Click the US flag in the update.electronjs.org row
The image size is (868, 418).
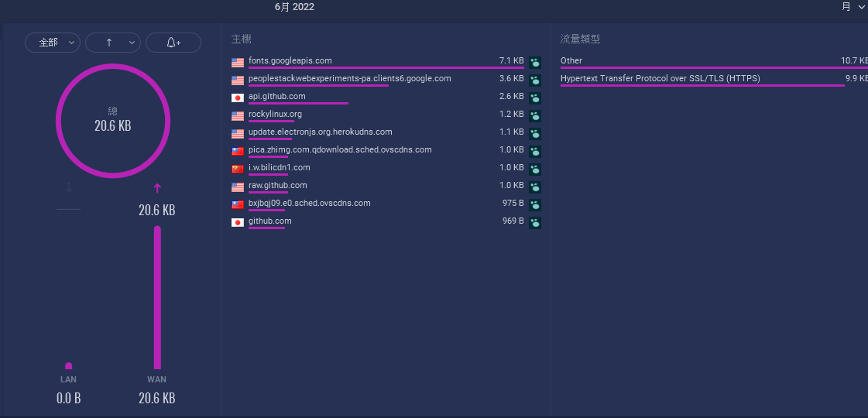[238, 133]
